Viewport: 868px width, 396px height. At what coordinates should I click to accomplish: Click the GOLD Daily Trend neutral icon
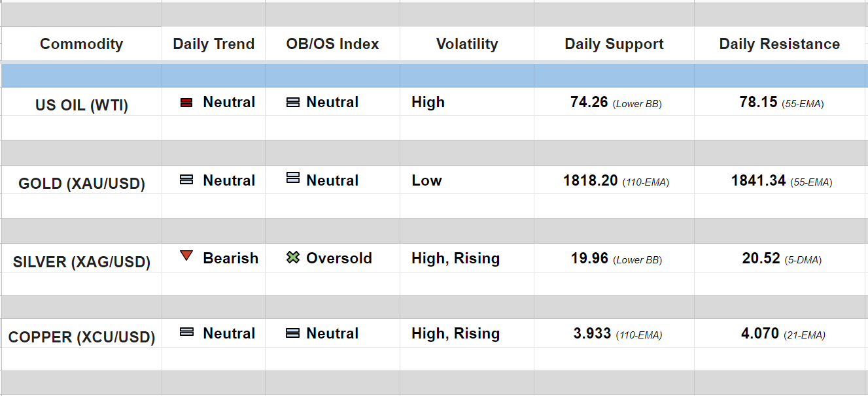(x=186, y=180)
